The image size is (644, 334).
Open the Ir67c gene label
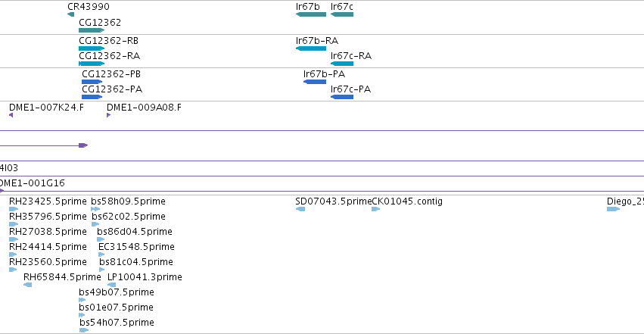point(342,7)
